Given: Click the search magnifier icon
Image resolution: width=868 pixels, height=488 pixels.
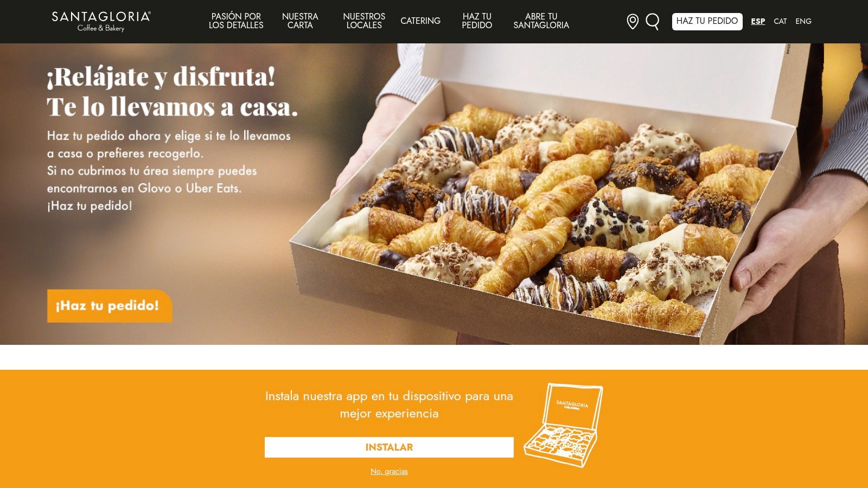Looking at the screenshot, I should pyautogui.click(x=653, y=22).
